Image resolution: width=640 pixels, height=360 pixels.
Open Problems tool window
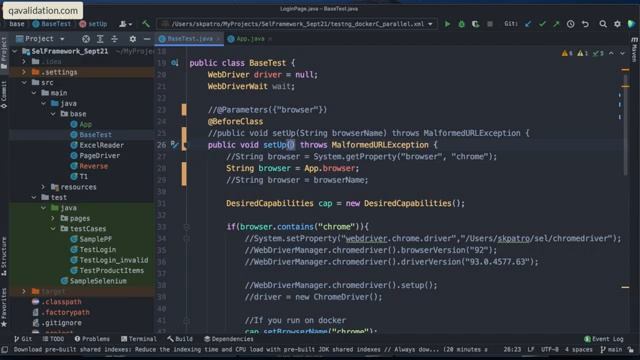click(x=92, y=339)
